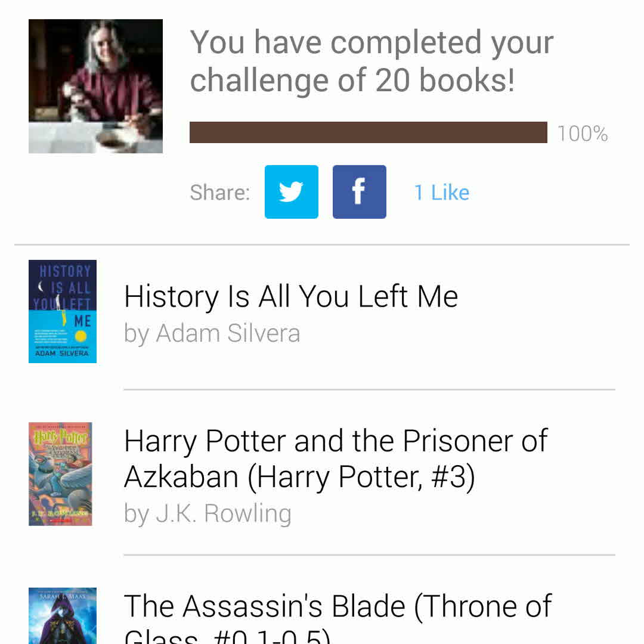Click the divider below J.K. Rowling's book
Image resolution: width=644 pixels, height=644 pixels.
369,555
